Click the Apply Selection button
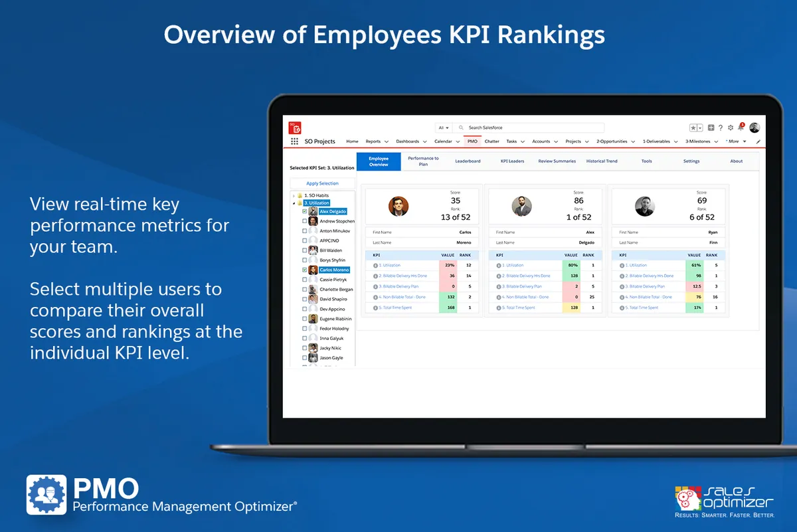Viewport: 797px width, 532px height. (x=323, y=183)
